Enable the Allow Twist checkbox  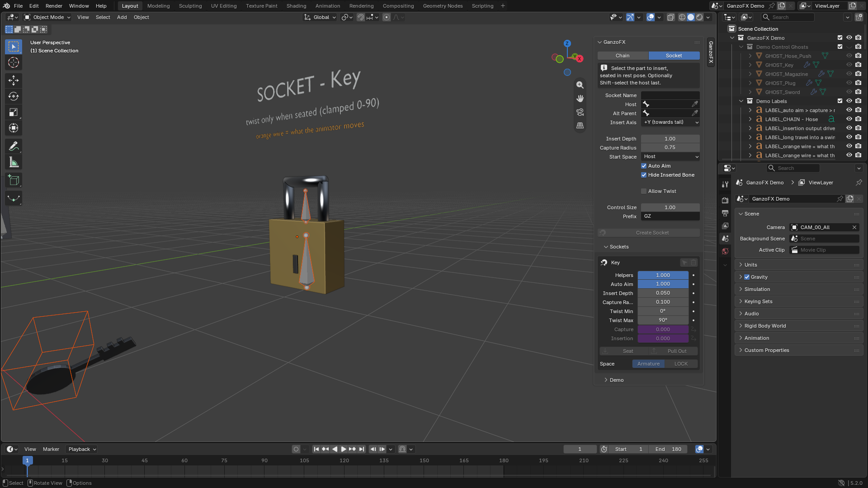click(644, 191)
